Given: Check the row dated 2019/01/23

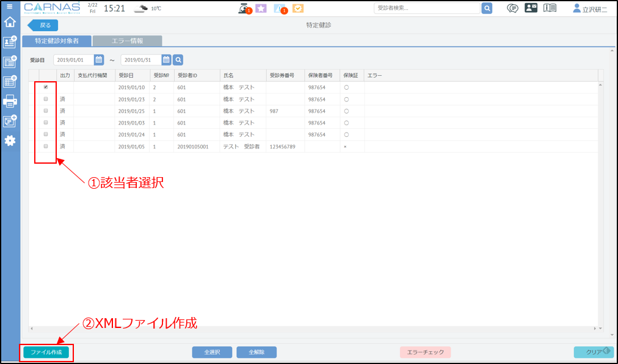Looking at the screenshot, I should 46,99.
